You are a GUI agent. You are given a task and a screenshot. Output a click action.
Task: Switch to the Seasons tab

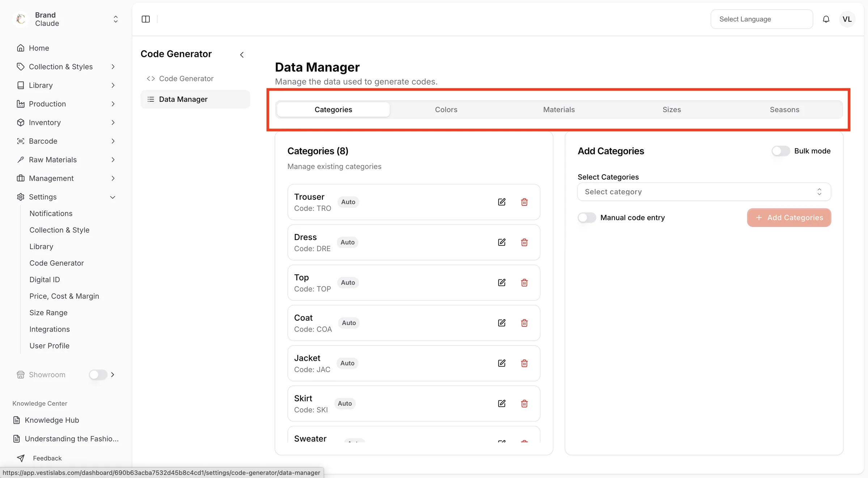(x=784, y=110)
